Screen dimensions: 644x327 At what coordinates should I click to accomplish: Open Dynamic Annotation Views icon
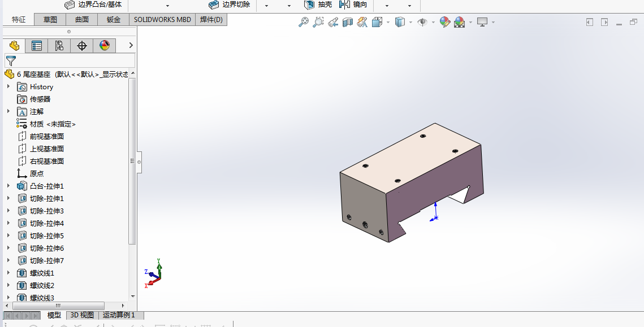tap(362, 22)
